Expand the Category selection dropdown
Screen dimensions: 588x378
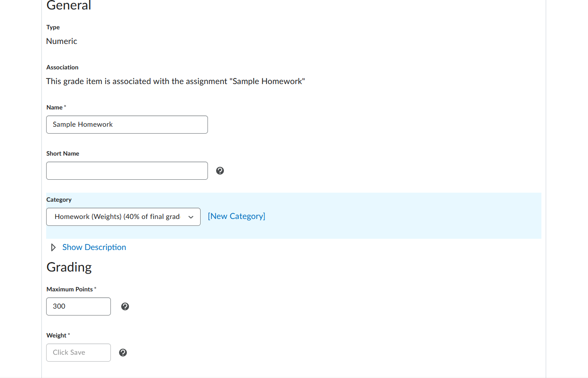point(191,217)
